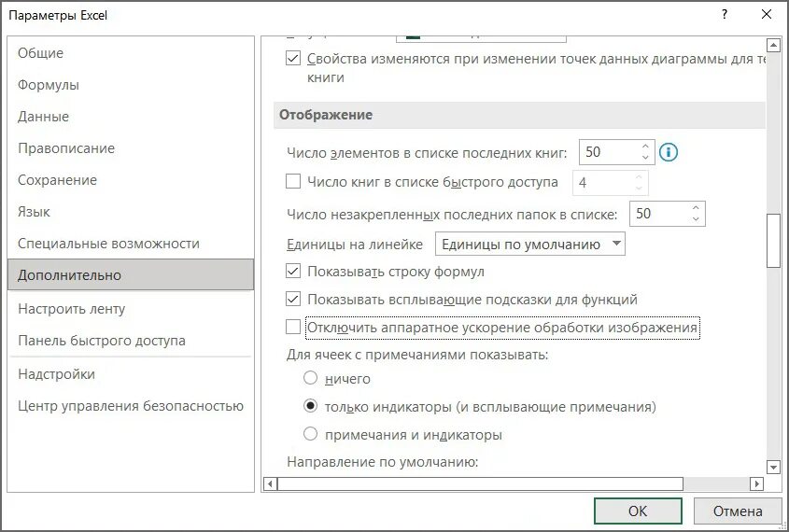Click the Отмена button
This screenshot has height=532, width=789.
point(737,511)
